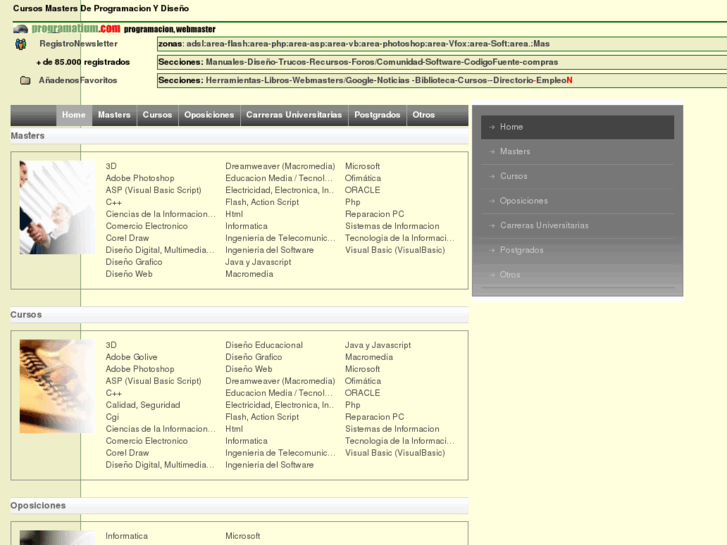Click the AñadenosFavoritos link
The height and width of the screenshot is (545, 727).
pos(78,80)
